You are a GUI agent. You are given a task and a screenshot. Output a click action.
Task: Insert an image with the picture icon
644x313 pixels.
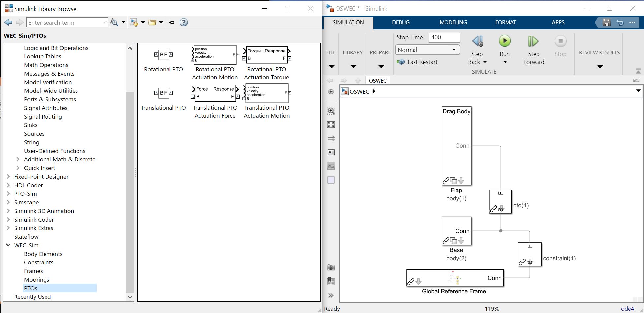point(331,166)
